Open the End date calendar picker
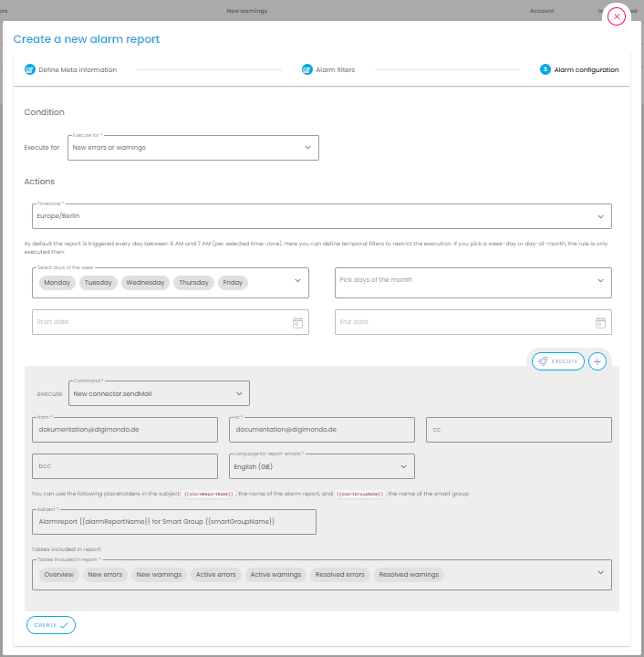644x657 pixels. point(600,322)
